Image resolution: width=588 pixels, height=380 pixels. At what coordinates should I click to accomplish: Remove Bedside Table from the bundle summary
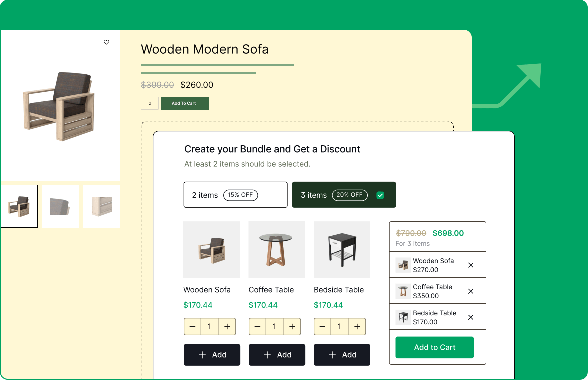[470, 317]
